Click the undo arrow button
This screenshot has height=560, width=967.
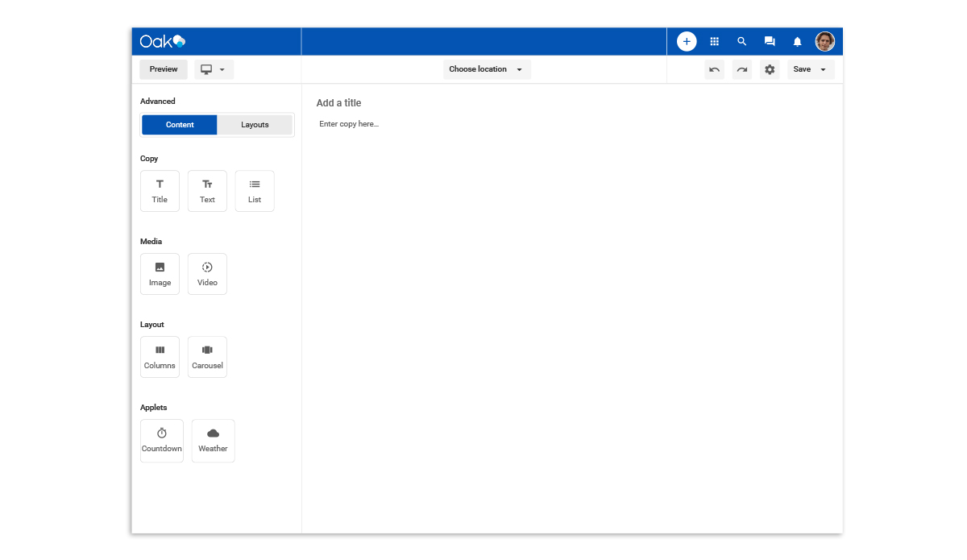click(714, 69)
